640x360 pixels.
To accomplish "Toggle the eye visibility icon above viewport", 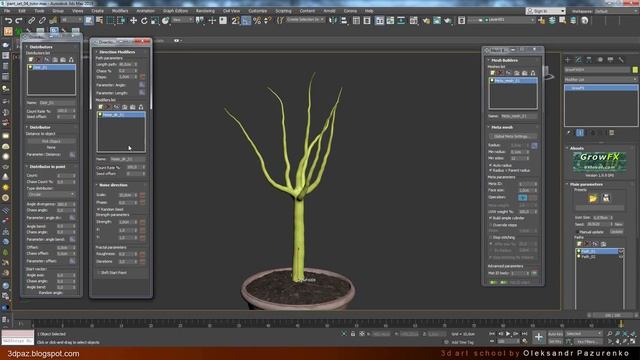I will [x=176, y=41].
